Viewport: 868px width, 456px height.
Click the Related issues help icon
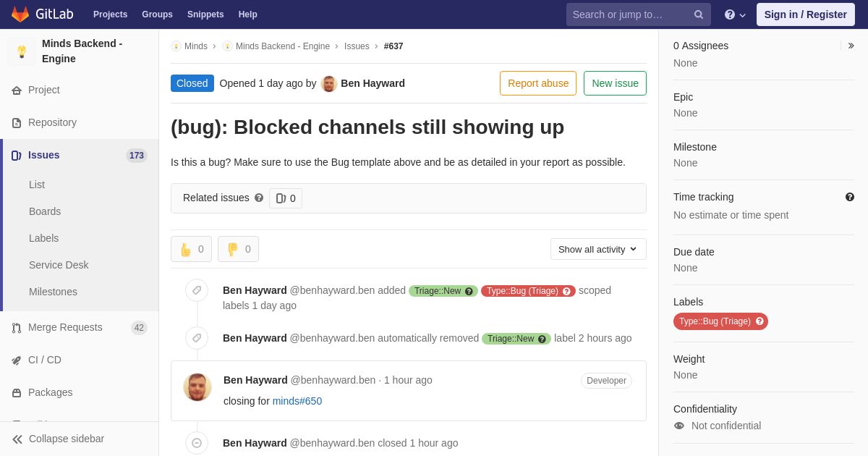pos(259,198)
